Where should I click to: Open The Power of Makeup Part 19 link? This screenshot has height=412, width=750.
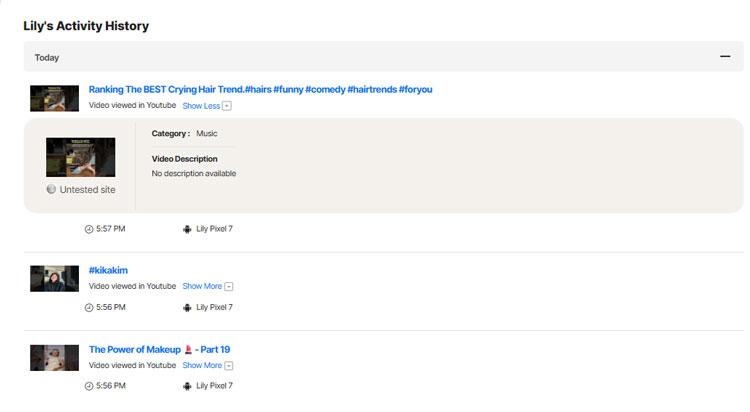pyautogui.click(x=159, y=350)
